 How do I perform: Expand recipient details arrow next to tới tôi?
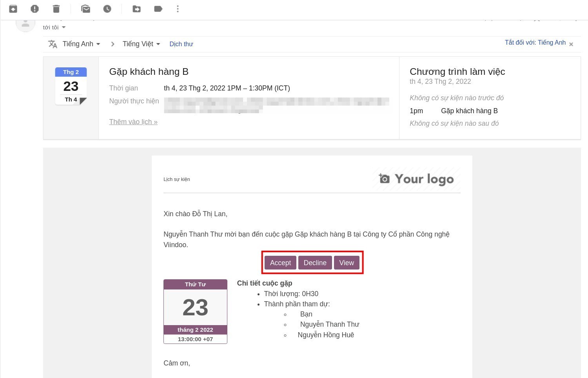[x=64, y=27]
